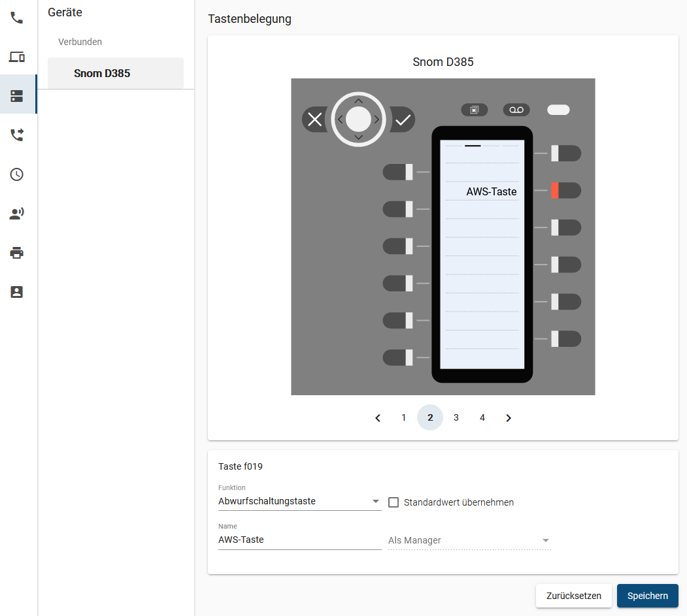
Task: Switch to key page 4
Action: [x=482, y=417]
